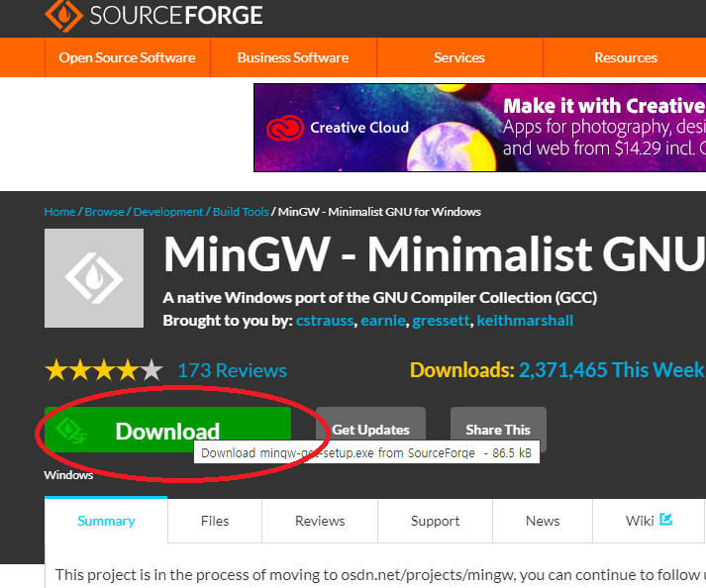The width and height of the screenshot is (706, 588).
Task: Click the MinGW project icon thumbnail
Action: 94,278
